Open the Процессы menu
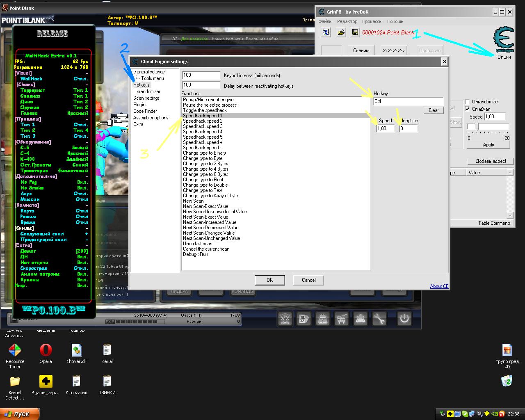The image size is (525, 420). [372, 21]
